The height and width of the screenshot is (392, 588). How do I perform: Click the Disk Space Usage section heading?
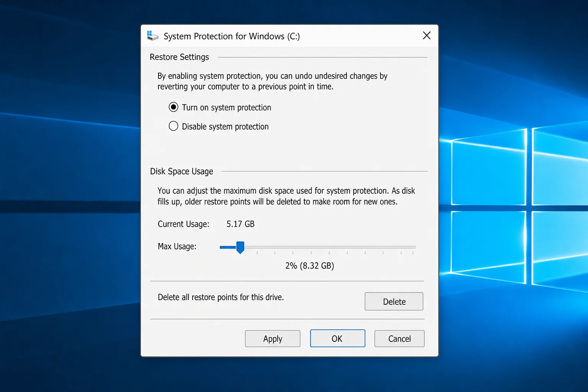(181, 171)
